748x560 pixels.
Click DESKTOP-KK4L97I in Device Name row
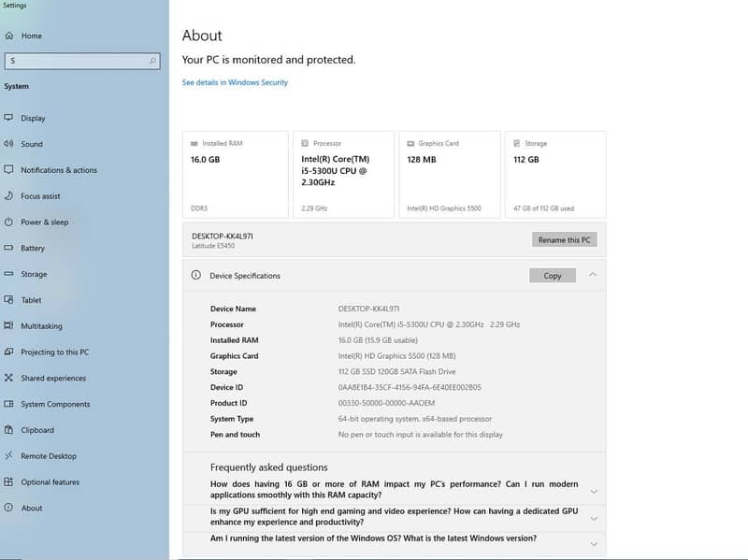click(x=368, y=309)
